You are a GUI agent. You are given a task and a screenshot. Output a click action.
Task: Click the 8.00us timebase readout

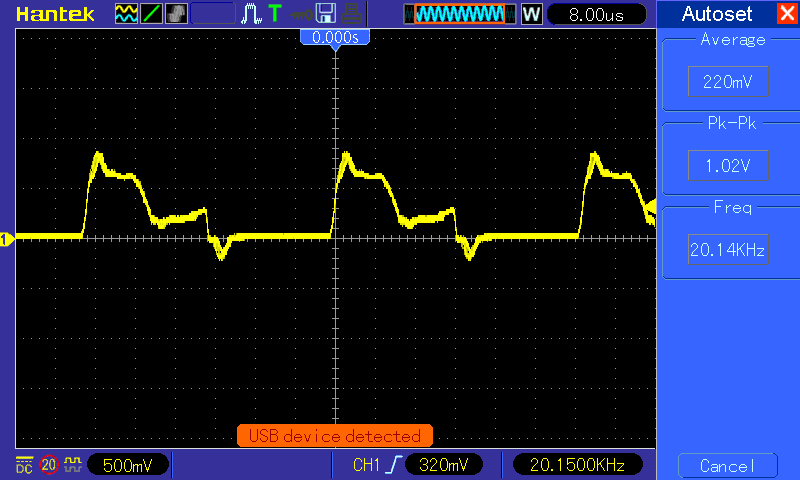(x=596, y=14)
